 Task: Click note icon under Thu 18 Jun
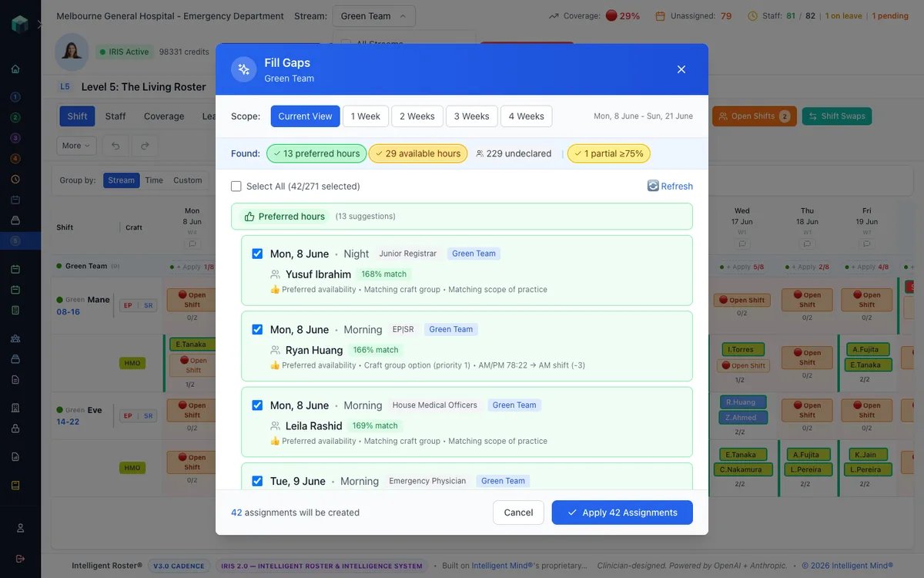pos(807,244)
